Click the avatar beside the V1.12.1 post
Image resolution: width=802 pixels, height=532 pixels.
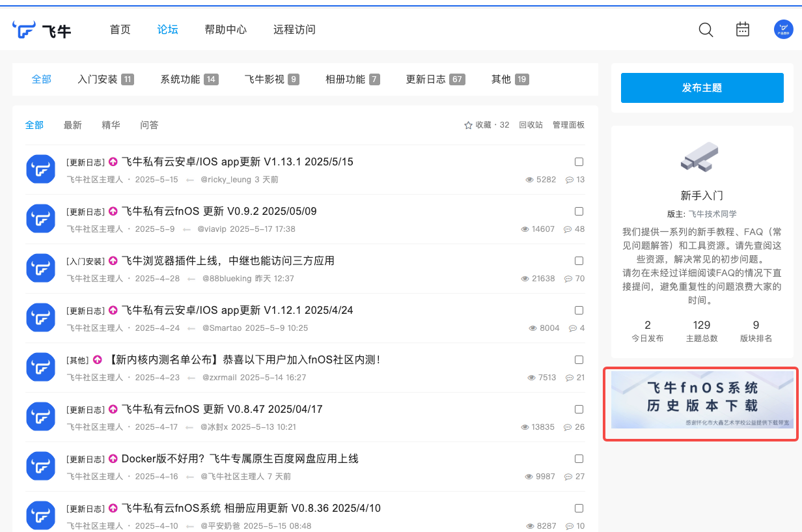click(x=40, y=318)
